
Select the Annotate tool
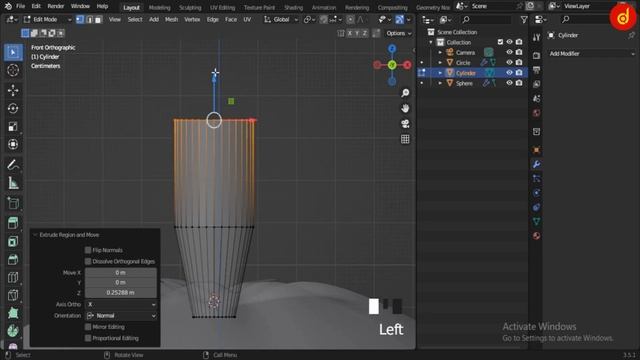click(13, 165)
